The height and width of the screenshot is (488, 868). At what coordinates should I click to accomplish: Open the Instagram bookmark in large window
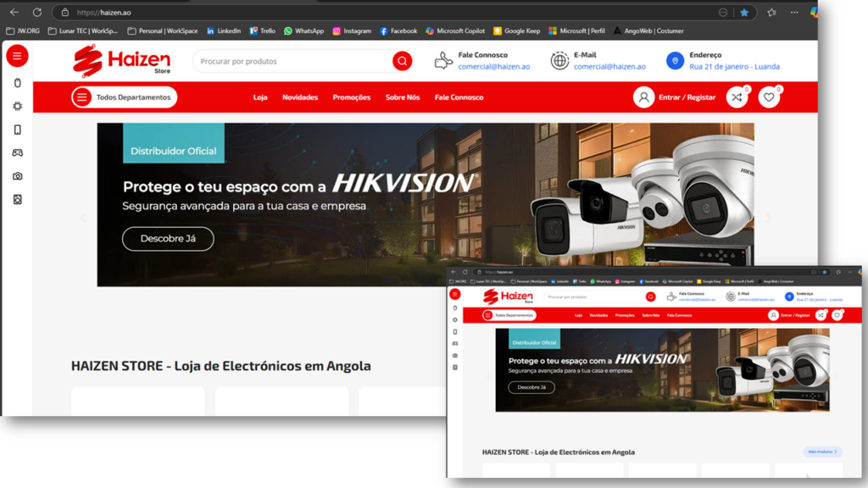(x=352, y=31)
